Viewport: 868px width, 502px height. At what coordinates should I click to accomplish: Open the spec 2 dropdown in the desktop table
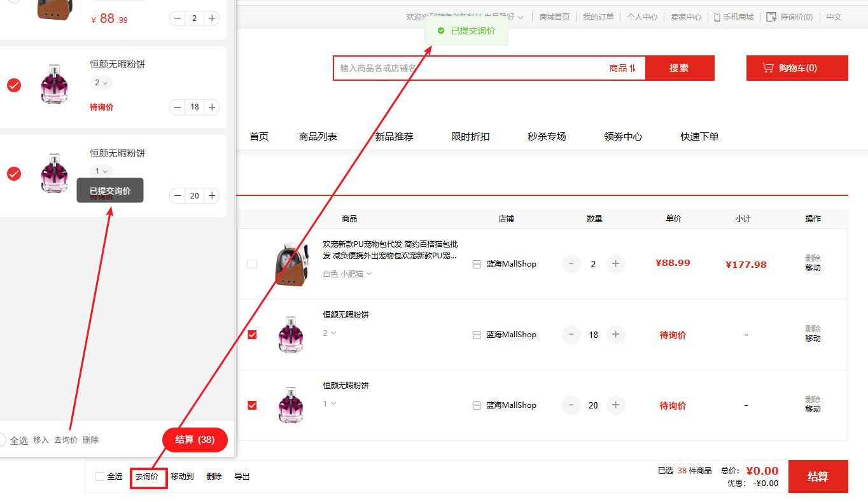(330, 333)
